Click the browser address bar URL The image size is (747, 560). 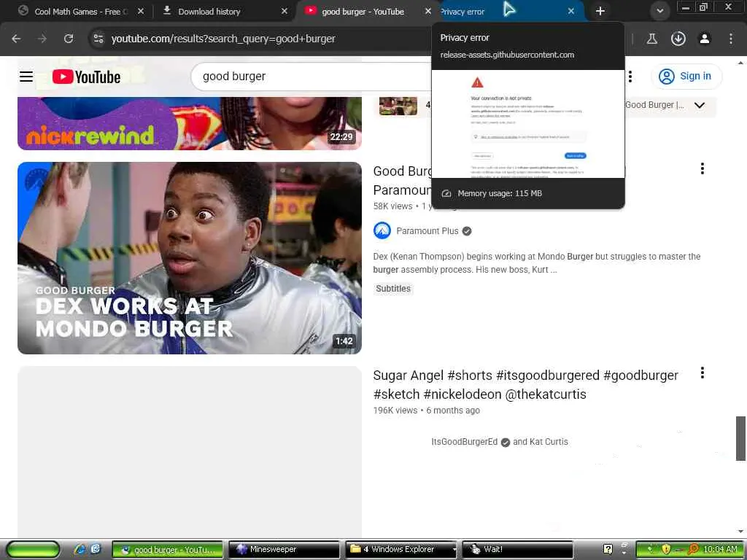pos(223,39)
